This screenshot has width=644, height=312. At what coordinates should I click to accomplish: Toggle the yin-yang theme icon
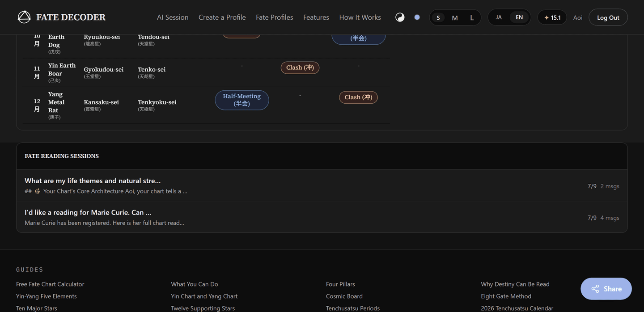(x=400, y=17)
